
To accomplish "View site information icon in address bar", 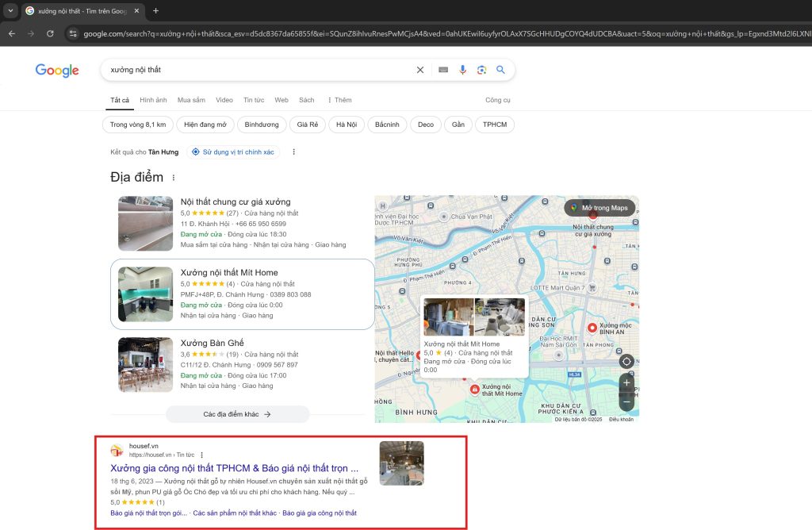I will (x=73, y=33).
